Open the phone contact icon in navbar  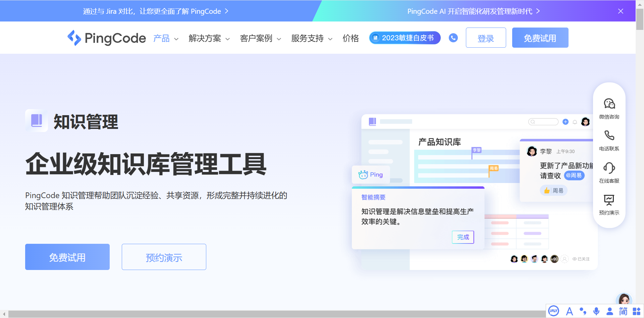[453, 38]
